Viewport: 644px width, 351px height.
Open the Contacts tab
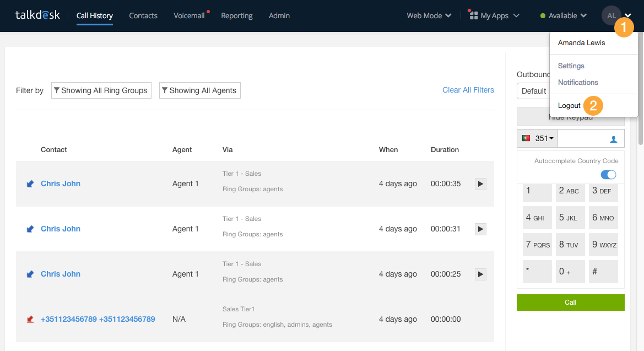(x=143, y=15)
